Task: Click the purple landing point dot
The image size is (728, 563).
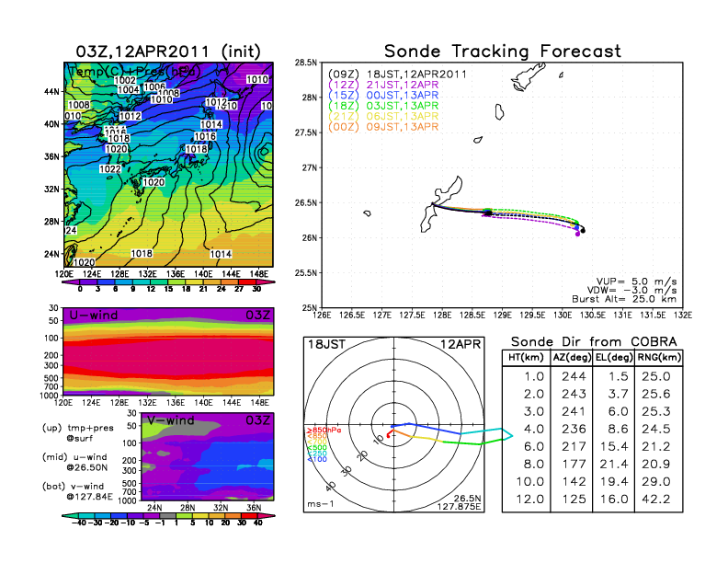Action: coord(577,234)
